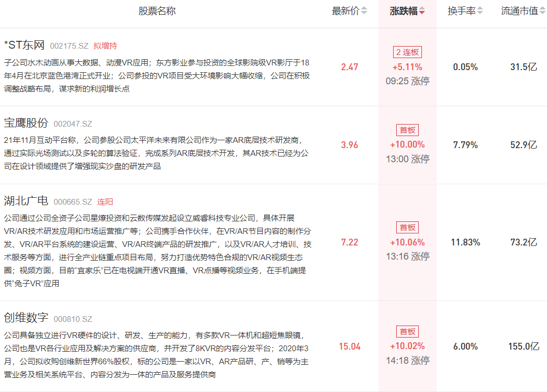Open stock 湖北广电
The image size is (547, 392).
[x=26, y=201]
